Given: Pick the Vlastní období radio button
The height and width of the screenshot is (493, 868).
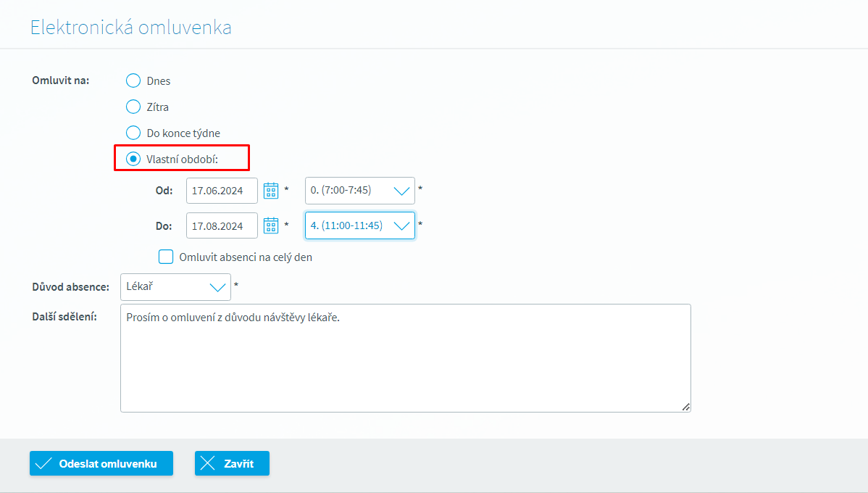Looking at the screenshot, I should tap(133, 159).
